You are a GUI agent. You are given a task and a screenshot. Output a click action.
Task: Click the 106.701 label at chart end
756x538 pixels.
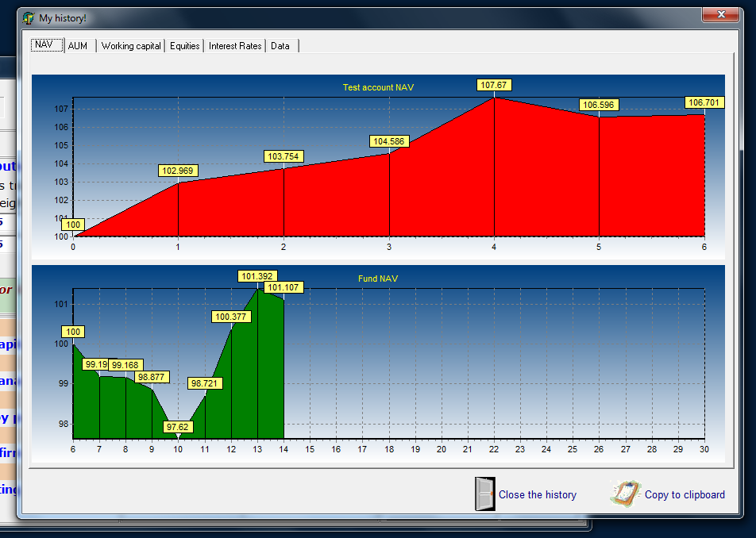pyautogui.click(x=704, y=102)
